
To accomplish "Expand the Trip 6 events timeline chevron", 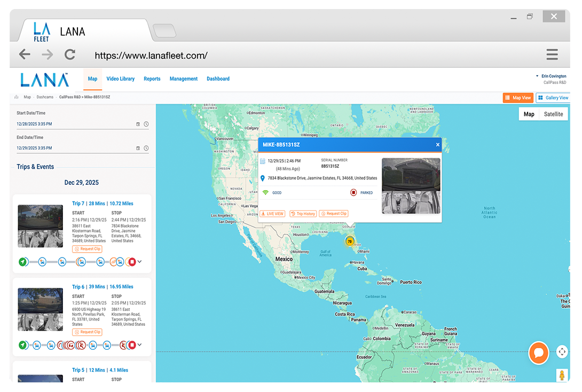I will [x=140, y=345].
